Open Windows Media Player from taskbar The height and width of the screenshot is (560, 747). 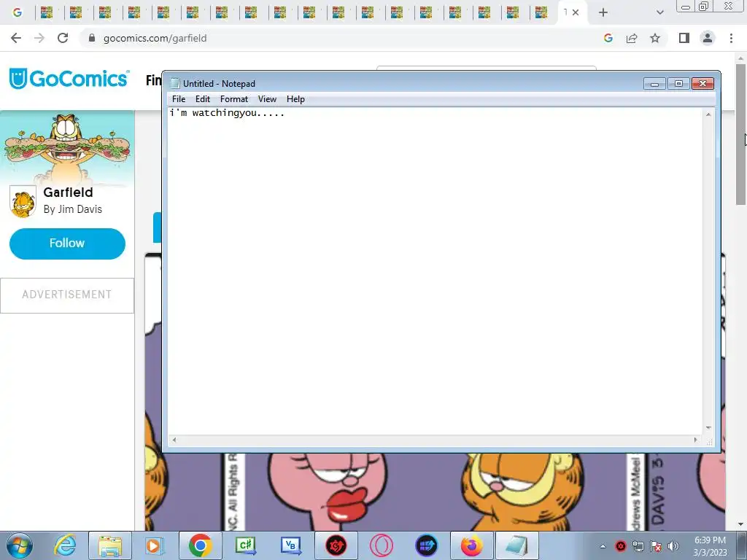pyautogui.click(x=155, y=545)
